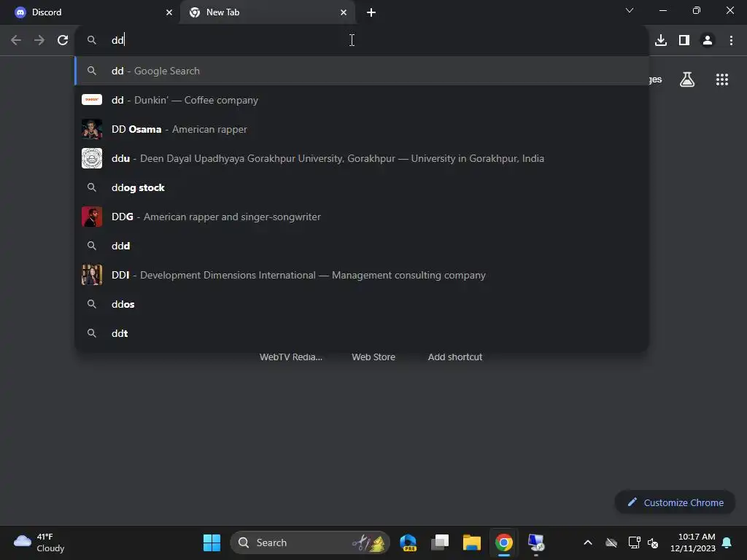747x560 pixels.
Task: Click the DD Osama photo thumbnail
Action: pos(92,129)
